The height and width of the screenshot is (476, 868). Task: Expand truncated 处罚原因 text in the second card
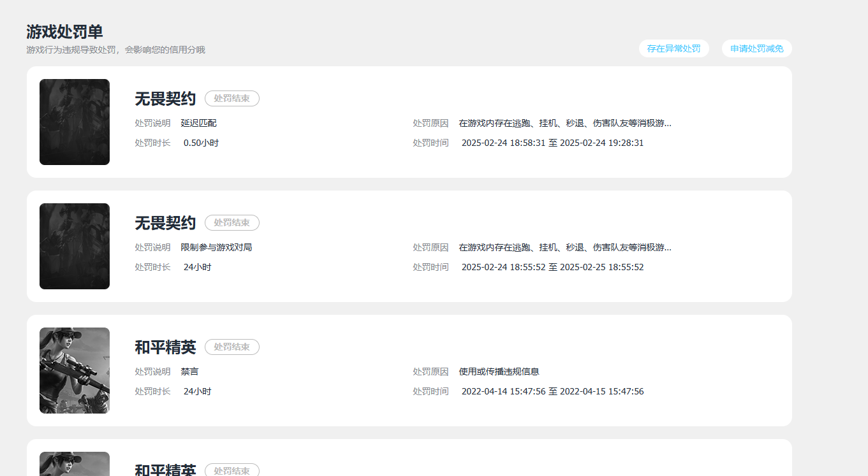[x=565, y=247]
